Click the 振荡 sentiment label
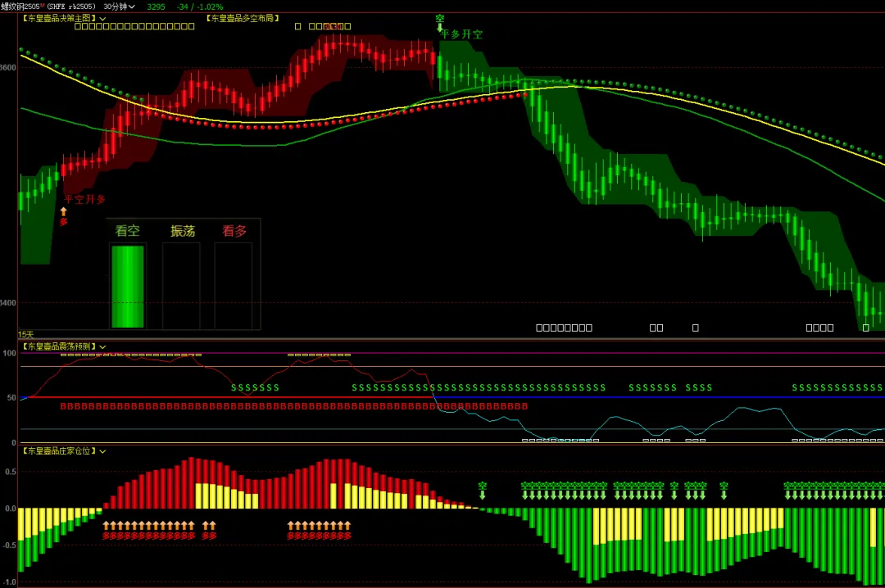This screenshot has height=588, width=885. 183,231
